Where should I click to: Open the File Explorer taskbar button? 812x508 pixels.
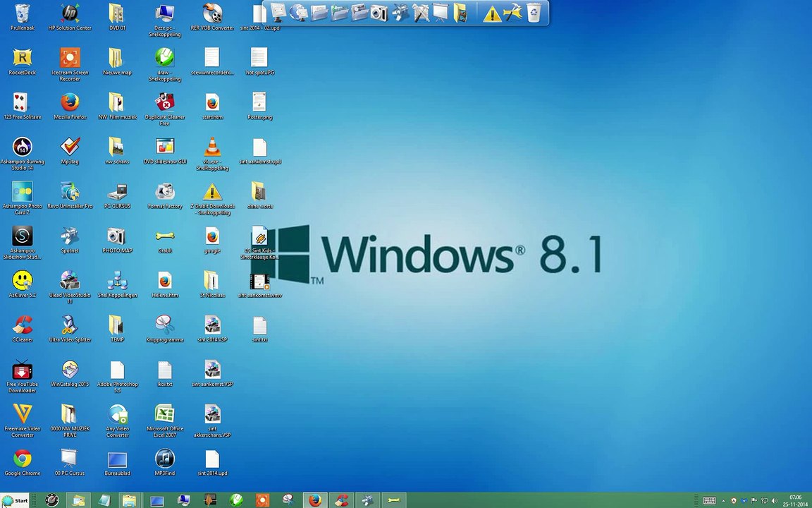click(x=130, y=501)
